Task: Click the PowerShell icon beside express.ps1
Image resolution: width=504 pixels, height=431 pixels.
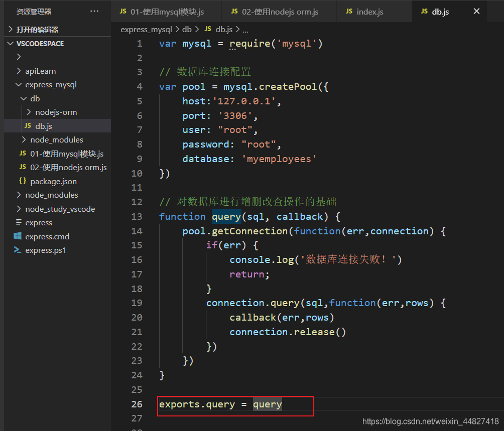Action: (x=18, y=250)
